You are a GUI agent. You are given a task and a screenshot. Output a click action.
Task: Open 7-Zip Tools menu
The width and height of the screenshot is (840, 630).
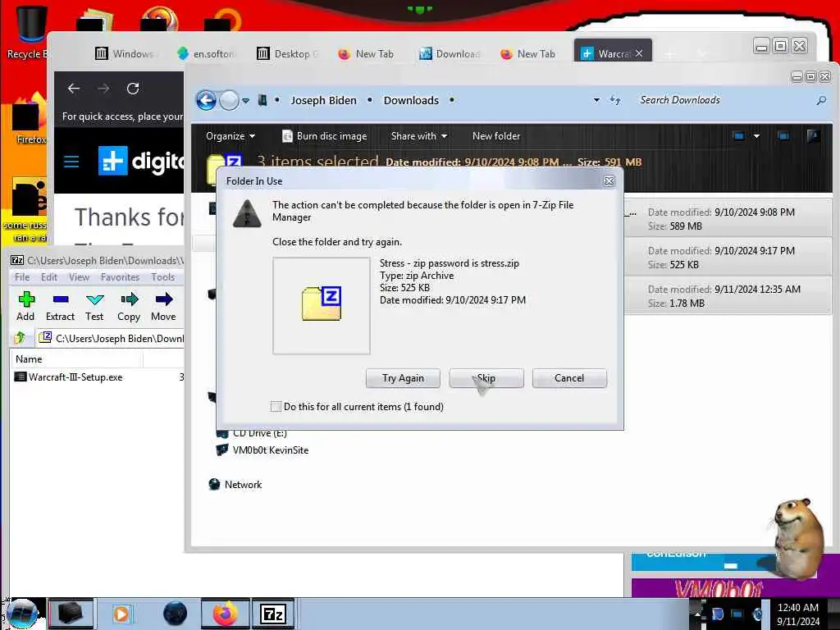pos(163,277)
